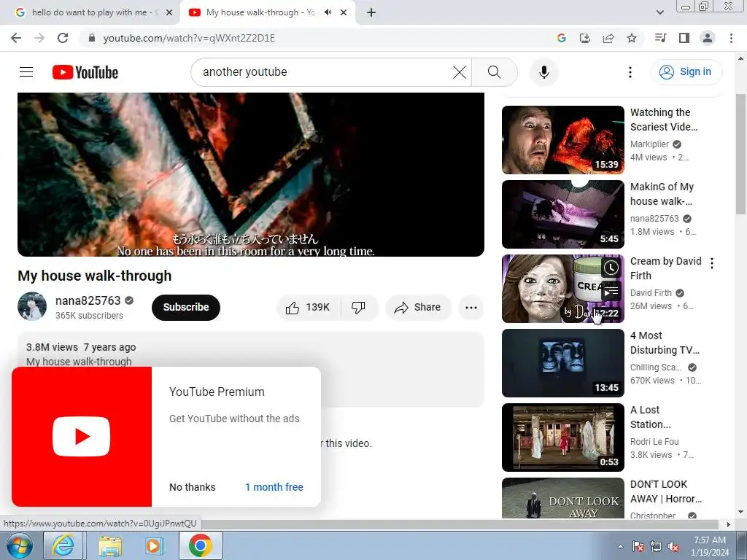Click the address bar URL

point(189,38)
